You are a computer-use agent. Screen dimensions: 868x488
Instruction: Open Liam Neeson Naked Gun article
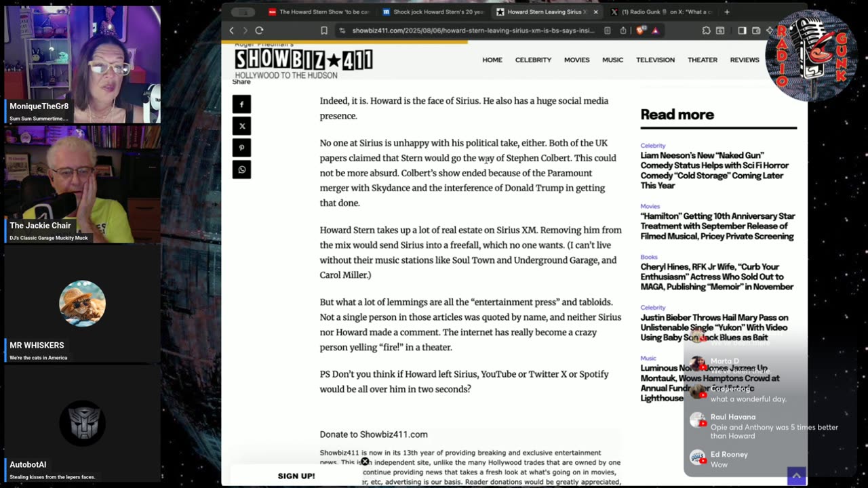click(x=714, y=170)
